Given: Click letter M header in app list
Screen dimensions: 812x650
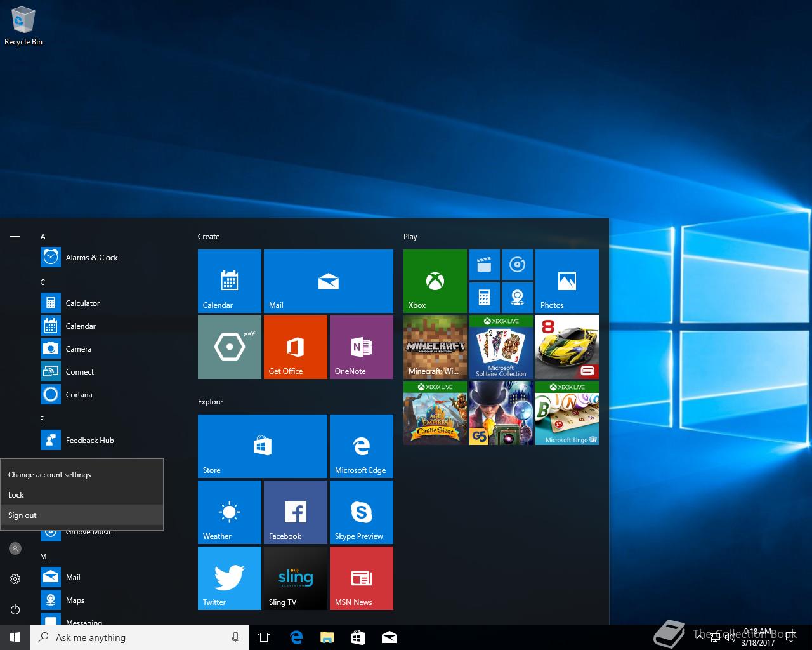Looking at the screenshot, I should [x=44, y=557].
